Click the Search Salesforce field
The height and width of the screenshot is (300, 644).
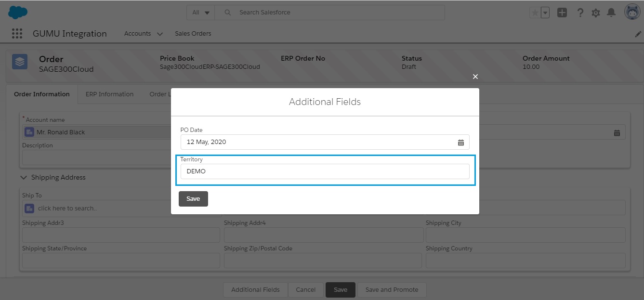pyautogui.click(x=330, y=13)
